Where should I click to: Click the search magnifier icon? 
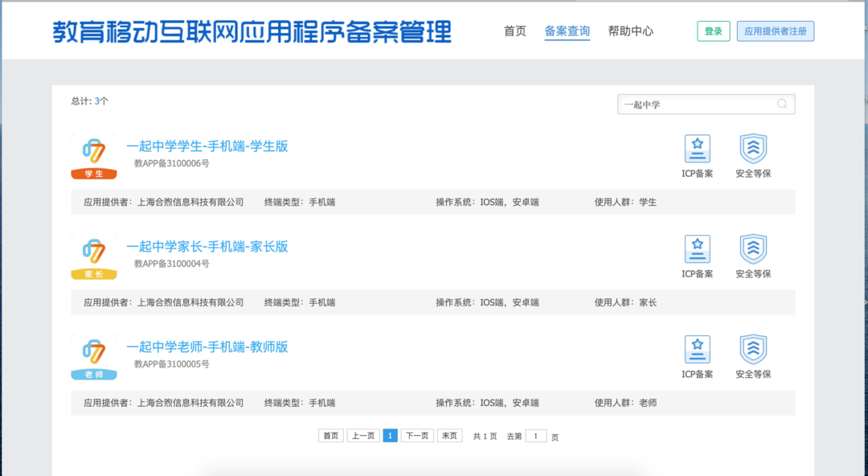[x=782, y=104]
